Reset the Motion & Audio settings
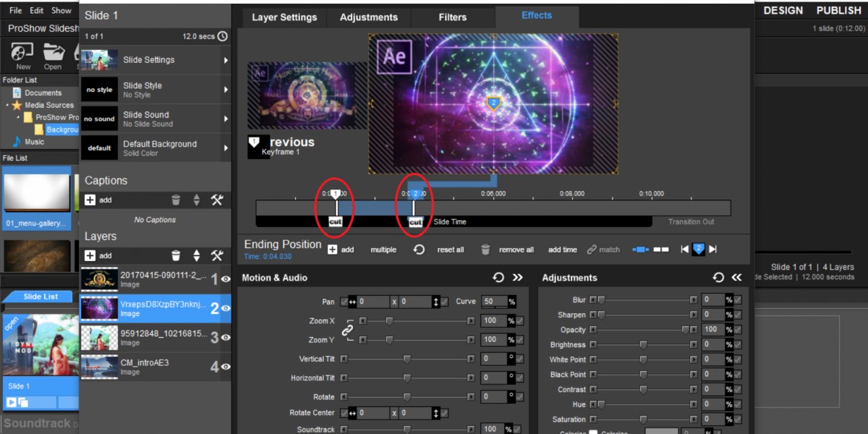The width and height of the screenshot is (868, 434). point(498,277)
